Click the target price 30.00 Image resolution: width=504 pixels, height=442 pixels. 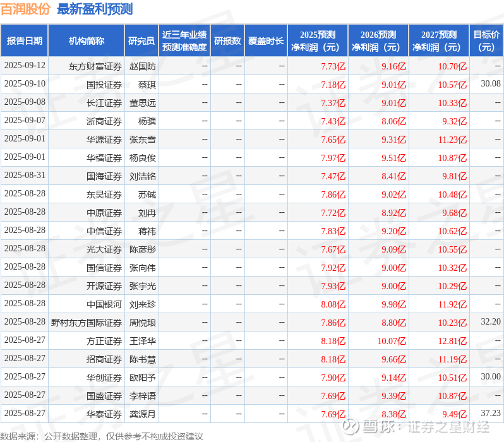(x=491, y=377)
